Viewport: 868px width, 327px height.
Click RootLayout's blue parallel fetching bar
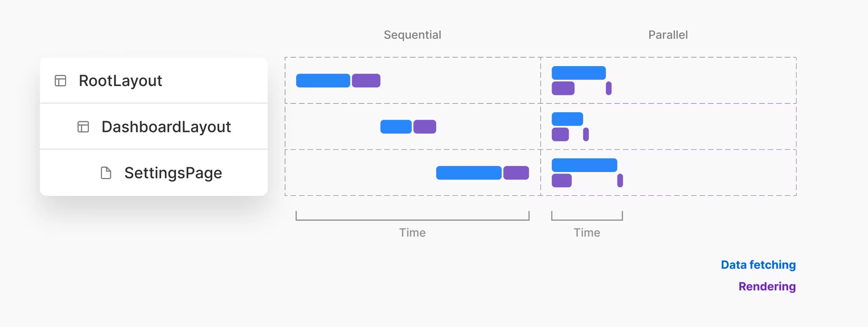579,73
